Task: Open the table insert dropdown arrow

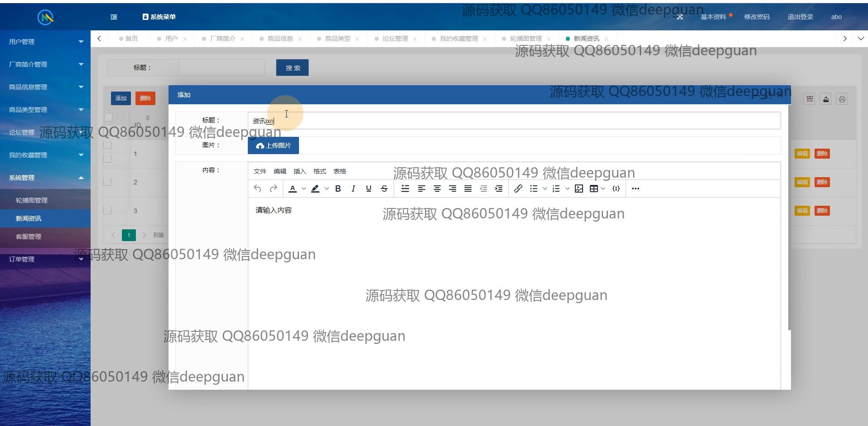Action: [x=603, y=189]
